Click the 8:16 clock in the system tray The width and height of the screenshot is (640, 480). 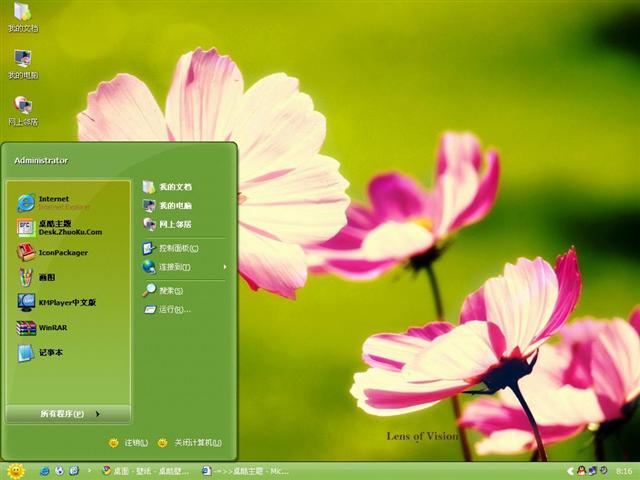tap(624, 470)
